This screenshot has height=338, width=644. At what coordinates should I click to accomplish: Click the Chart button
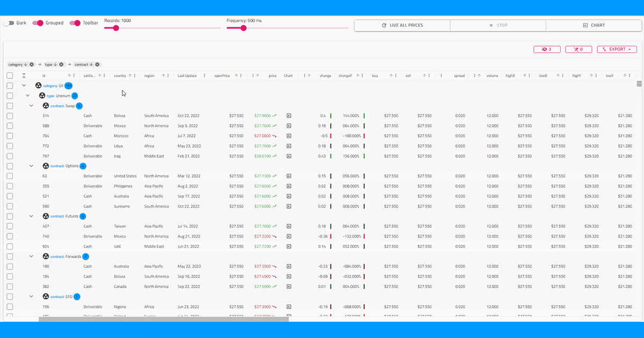click(594, 25)
